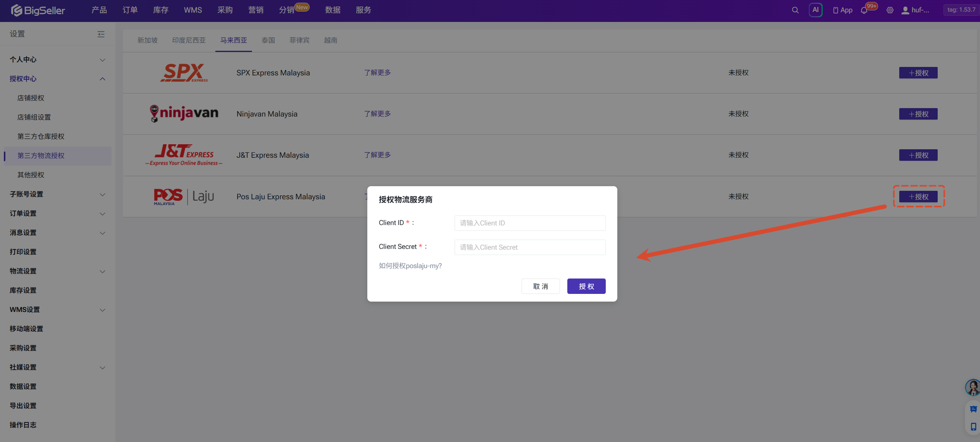Switch to 泰国 tab
This screenshot has width=980, height=442.
click(x=268, y=40)
